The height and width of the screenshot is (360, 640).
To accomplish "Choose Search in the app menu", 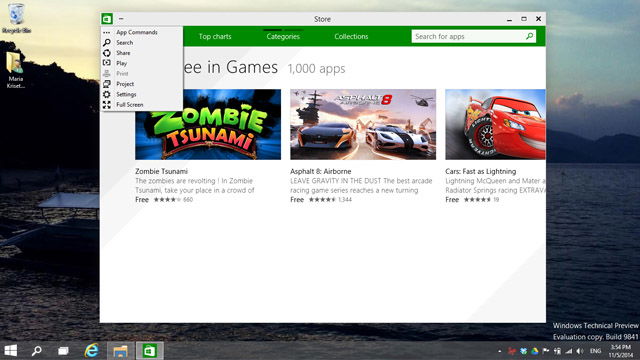I will [124, 42].
